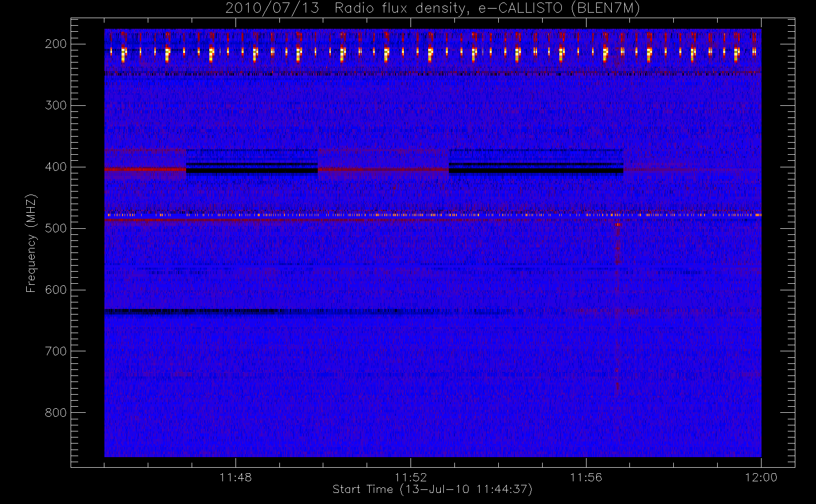Click the 600 frequency tick label

pos(56,290)
